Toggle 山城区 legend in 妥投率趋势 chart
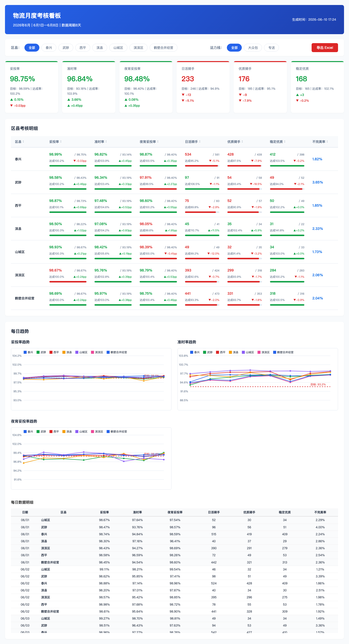349x644 pixels. (x=82, y=352)
